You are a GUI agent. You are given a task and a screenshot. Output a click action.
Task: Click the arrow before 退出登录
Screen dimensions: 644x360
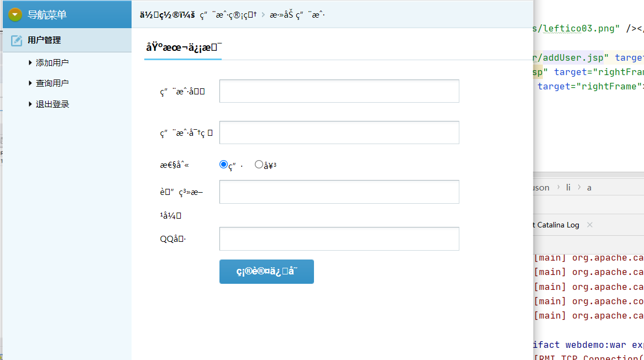(30, 104)
